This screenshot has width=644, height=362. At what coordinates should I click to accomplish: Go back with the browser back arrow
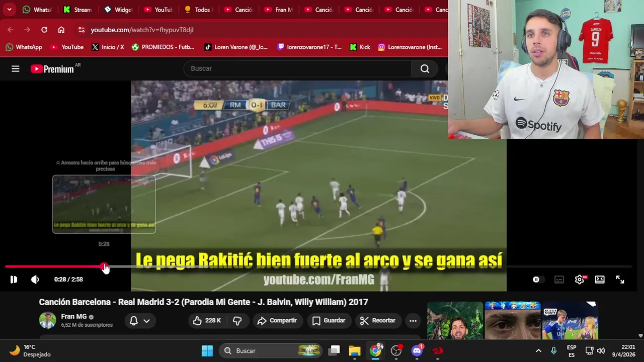point(11,30)
